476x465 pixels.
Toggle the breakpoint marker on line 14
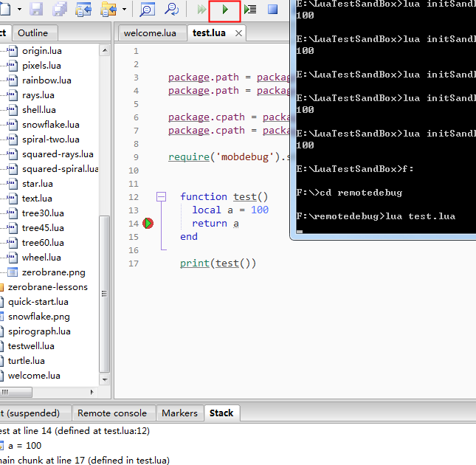tap(148, 223)
